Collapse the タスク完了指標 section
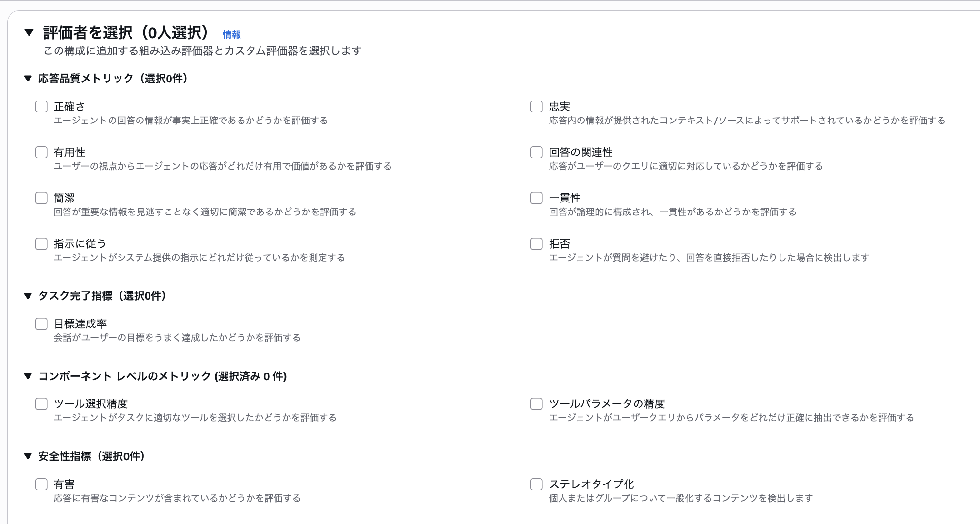980x524 pixels. [29, 296]
